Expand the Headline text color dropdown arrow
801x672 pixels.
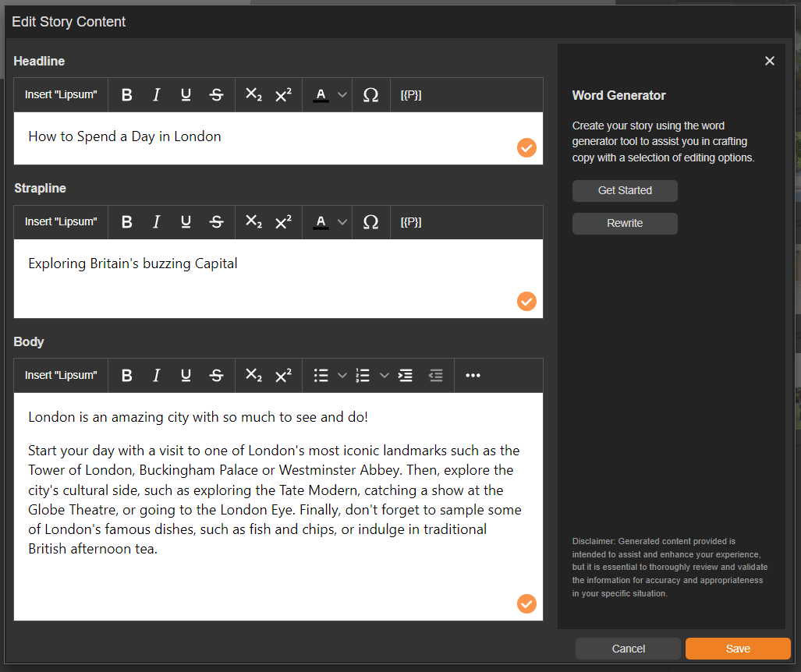click(x=342, y=95)
